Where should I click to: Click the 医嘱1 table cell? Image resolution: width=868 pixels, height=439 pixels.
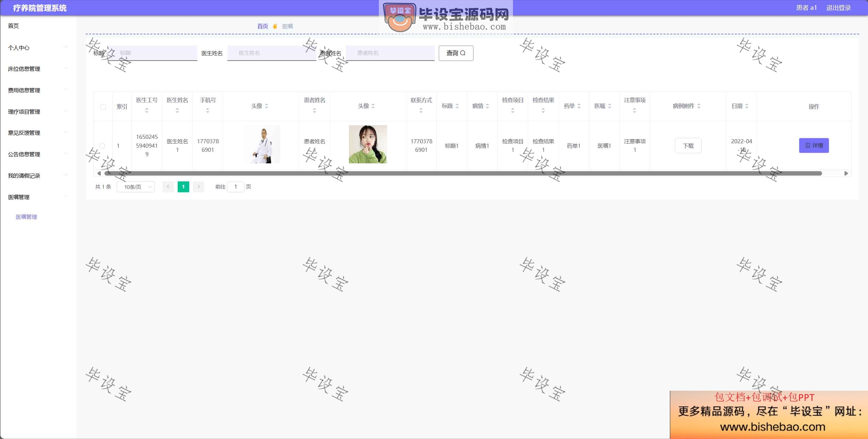[604, 146]
